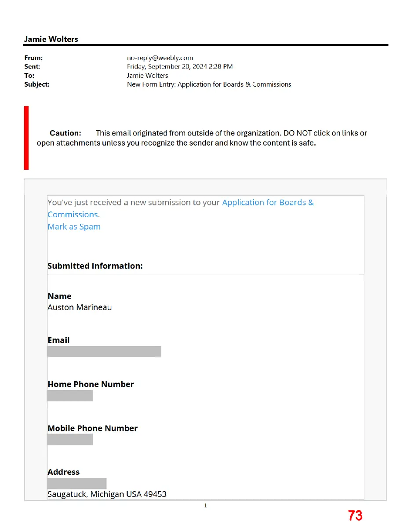
Task: Select the Submitted Information heading
Action: tap(95, 266)
